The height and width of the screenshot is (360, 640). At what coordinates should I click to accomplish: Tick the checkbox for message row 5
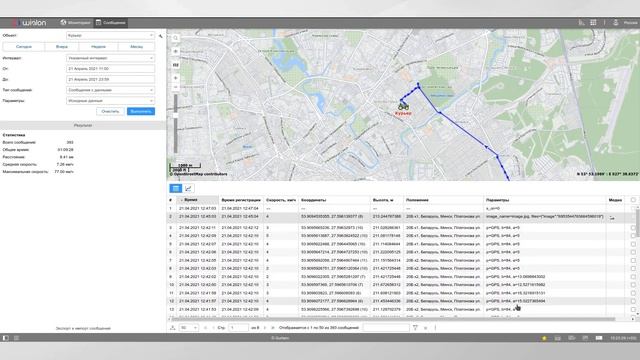[633, 244]
